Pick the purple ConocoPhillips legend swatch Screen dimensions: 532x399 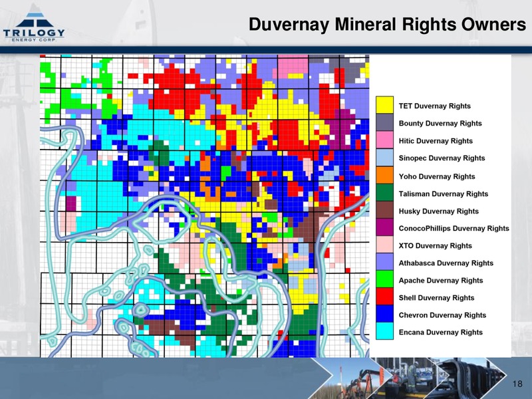(x=384, y=227)
